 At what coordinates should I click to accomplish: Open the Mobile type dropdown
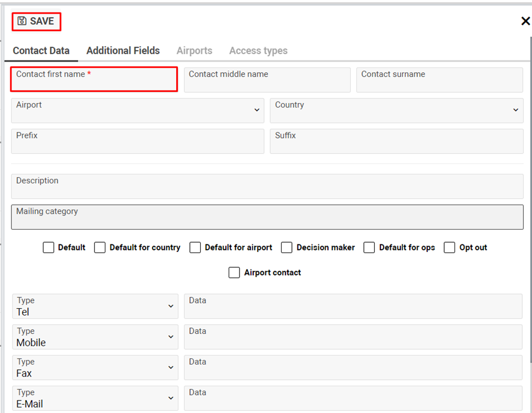[171, 337]
